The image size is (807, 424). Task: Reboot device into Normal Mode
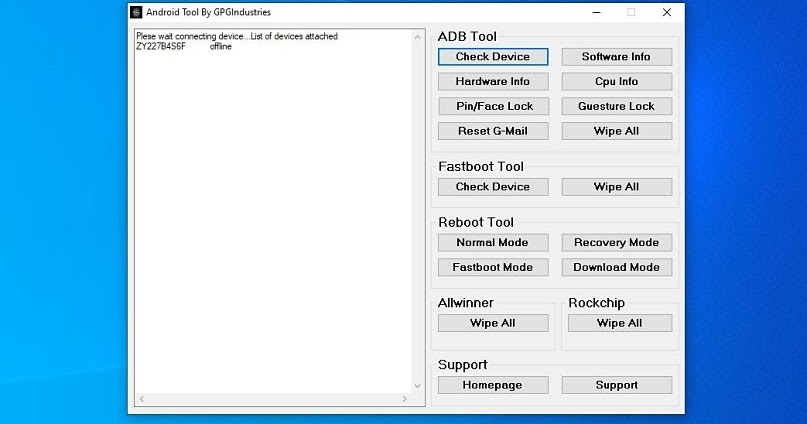(493, 242)
